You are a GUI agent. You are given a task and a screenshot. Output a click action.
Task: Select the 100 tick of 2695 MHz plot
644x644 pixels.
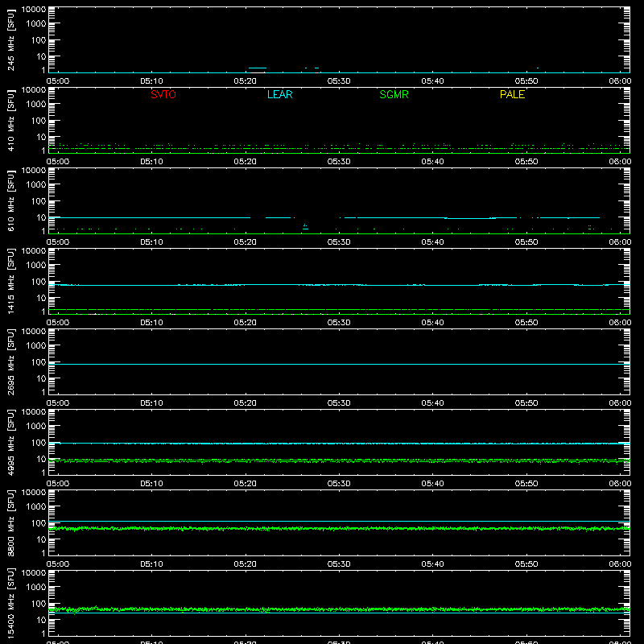click(x=39, y=362)
